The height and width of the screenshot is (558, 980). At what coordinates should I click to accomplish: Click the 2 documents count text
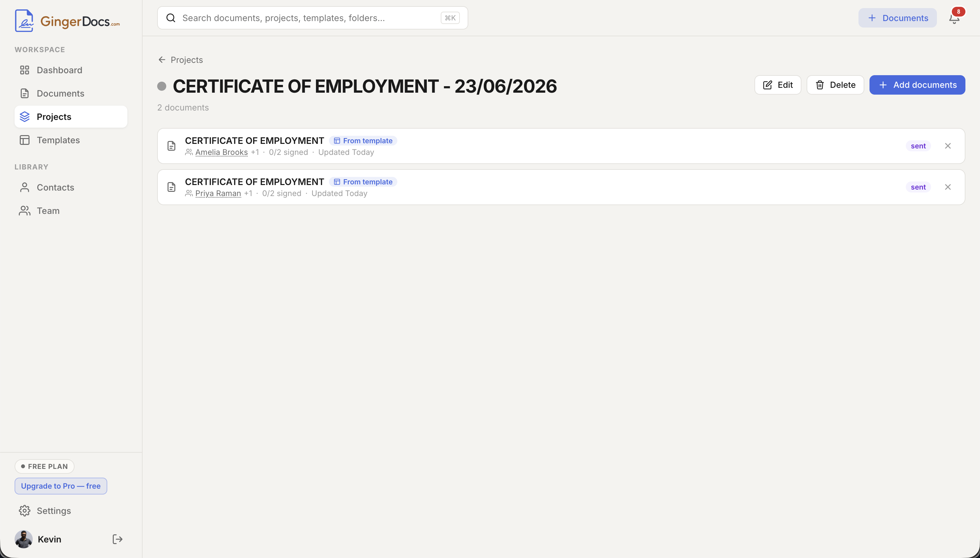[x=183, y=108]
